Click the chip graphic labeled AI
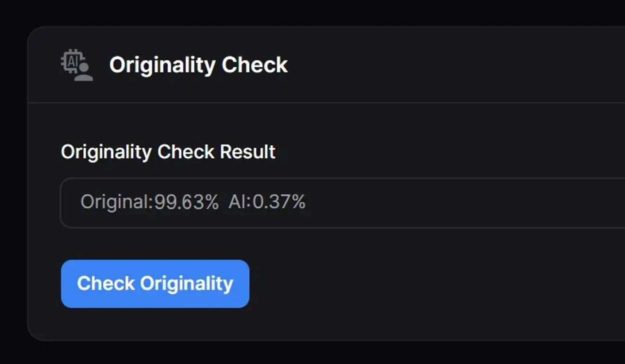The width and height of the screenshot is (625, 364). [73, 61]
